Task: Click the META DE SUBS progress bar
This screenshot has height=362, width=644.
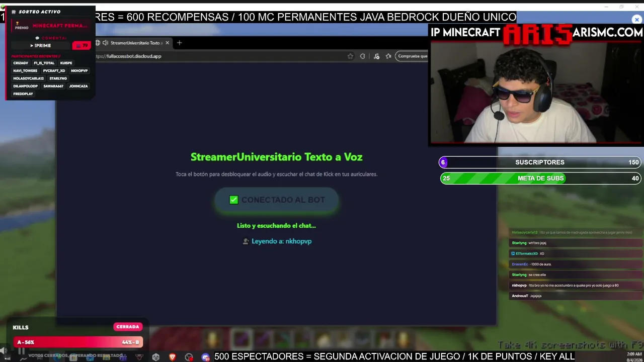Action: tap(540, 178)
